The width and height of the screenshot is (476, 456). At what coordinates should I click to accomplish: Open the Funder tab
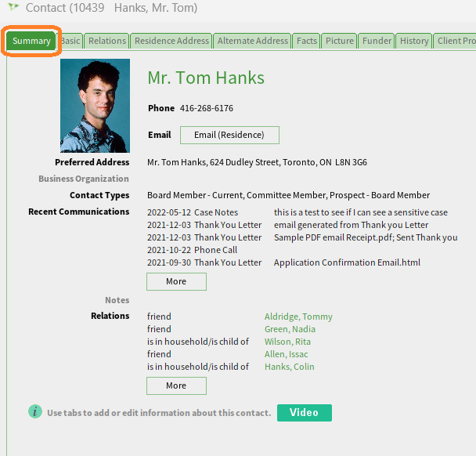pyautogui.click(x=377, y=41)
